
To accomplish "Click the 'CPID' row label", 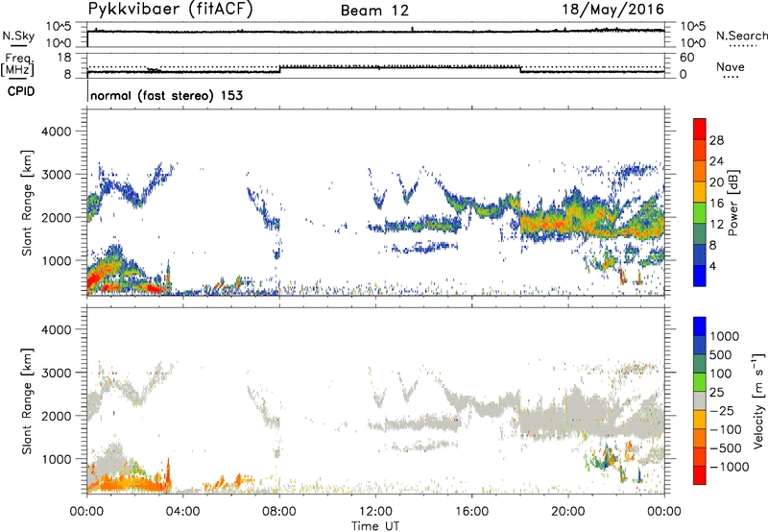I will coord(21,91).
